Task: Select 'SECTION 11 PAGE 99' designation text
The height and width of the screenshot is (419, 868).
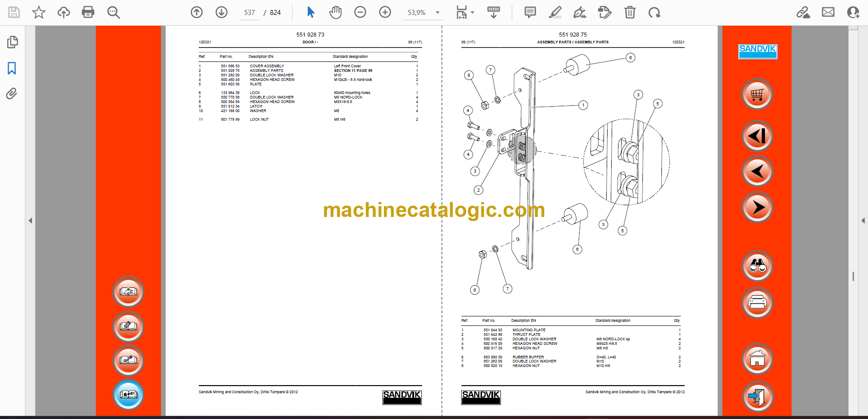Action: 353,71
